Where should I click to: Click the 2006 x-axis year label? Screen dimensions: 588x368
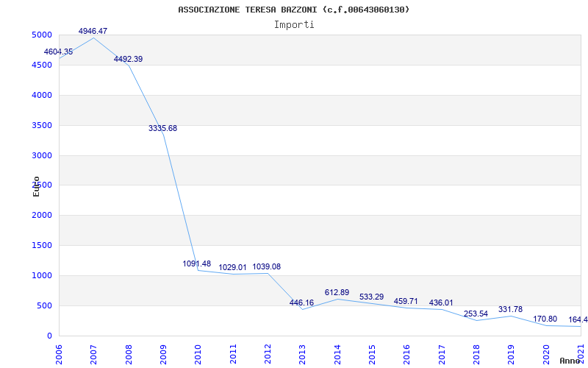[x=60, y=354]
